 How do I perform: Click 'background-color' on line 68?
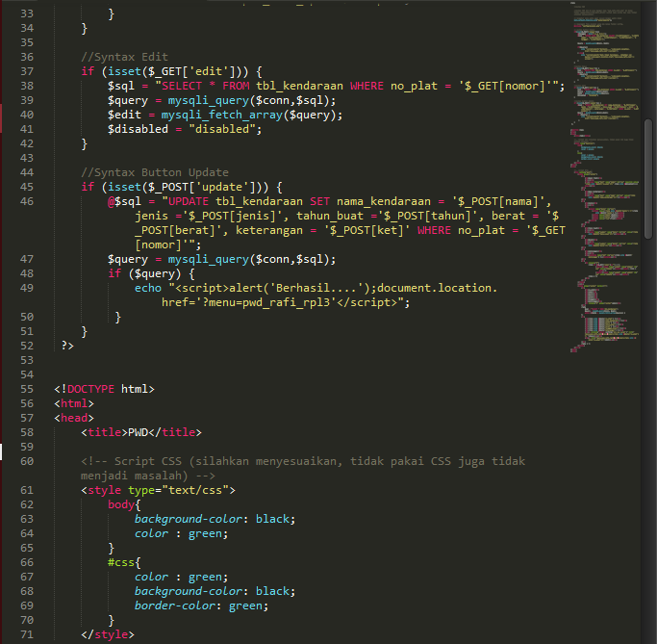click(189, 592)
